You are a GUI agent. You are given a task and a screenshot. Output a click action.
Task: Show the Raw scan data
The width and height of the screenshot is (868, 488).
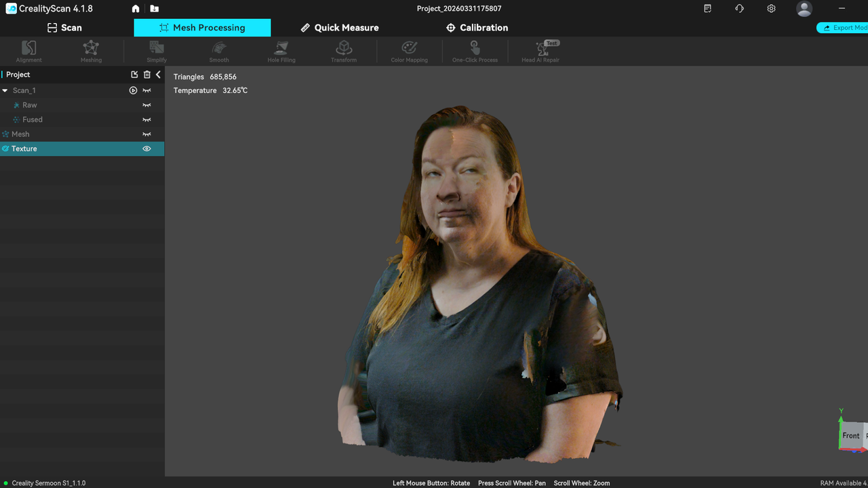[146, 105]
